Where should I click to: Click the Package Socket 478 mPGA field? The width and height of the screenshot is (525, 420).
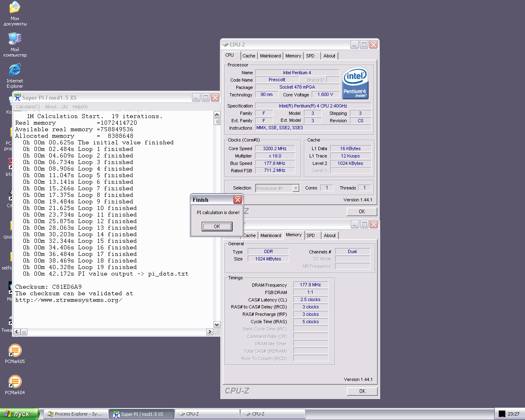(297, 87)
